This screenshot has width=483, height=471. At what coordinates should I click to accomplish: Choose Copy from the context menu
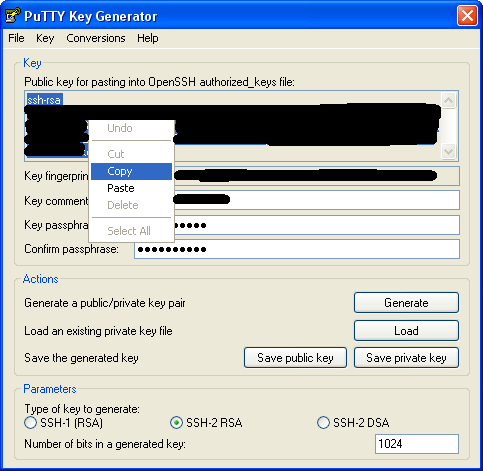click(131, 171)
